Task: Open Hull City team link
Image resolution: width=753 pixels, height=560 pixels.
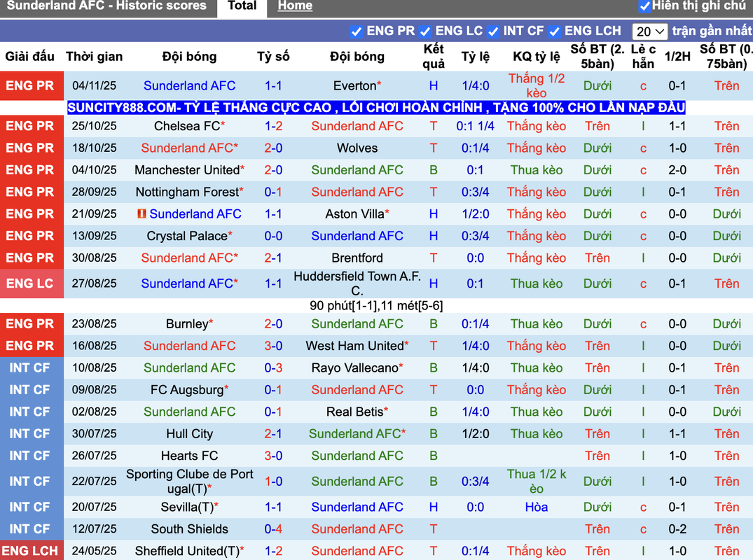Action: point(189,434)
